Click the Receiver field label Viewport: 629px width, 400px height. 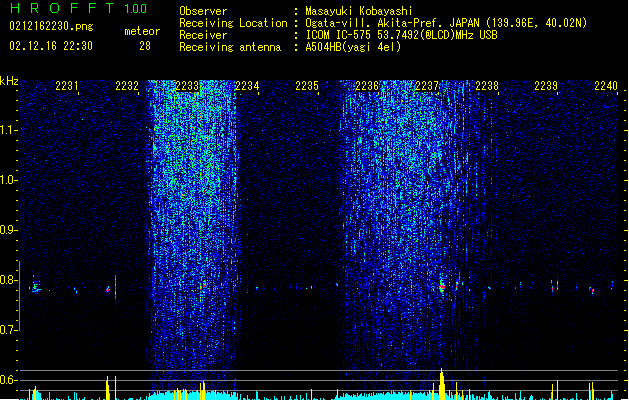(203, 35)
